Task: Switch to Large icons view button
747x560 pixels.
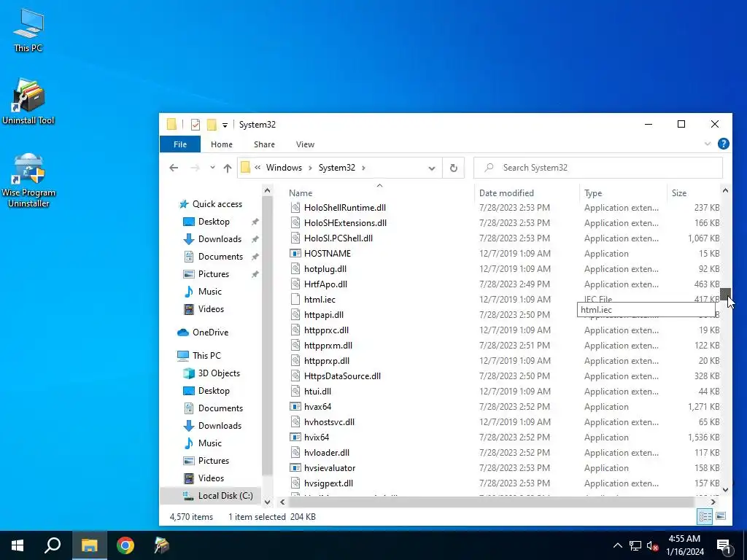Action: (x=721, y=516)
